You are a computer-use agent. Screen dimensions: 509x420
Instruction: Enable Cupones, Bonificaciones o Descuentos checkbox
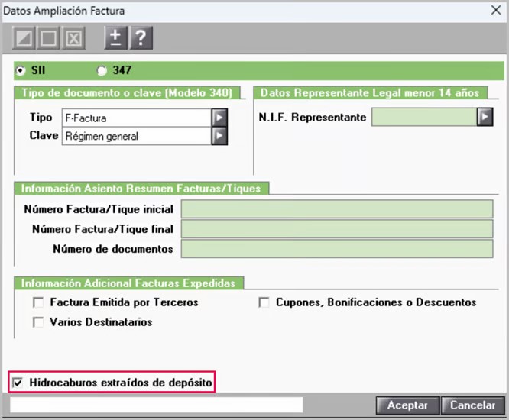pos(264,302)
